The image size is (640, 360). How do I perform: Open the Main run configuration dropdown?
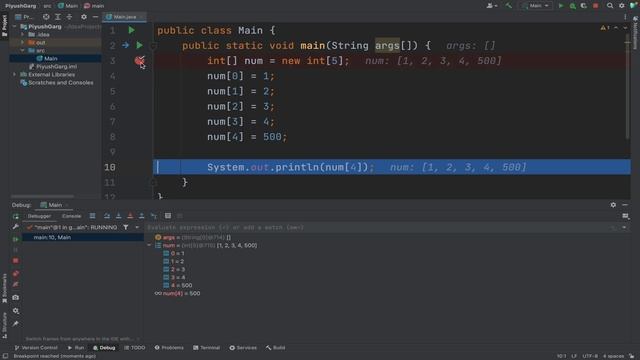coord(537,6)
